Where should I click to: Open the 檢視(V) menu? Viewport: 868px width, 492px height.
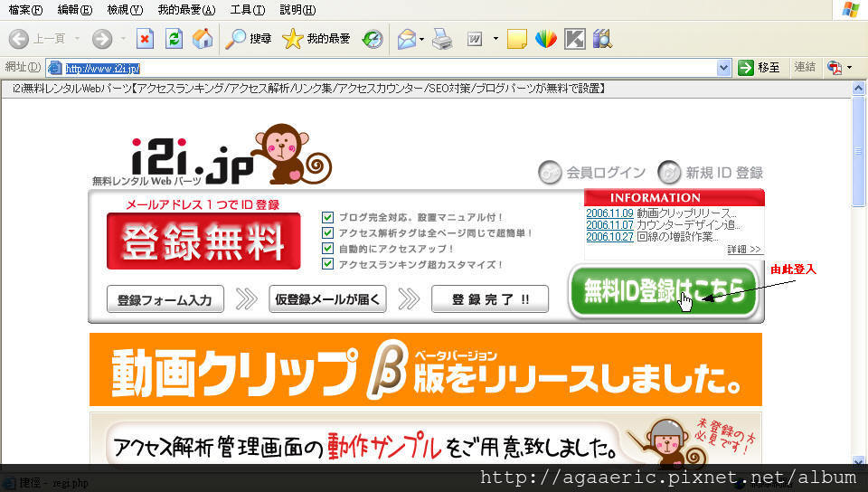[125, 10]
